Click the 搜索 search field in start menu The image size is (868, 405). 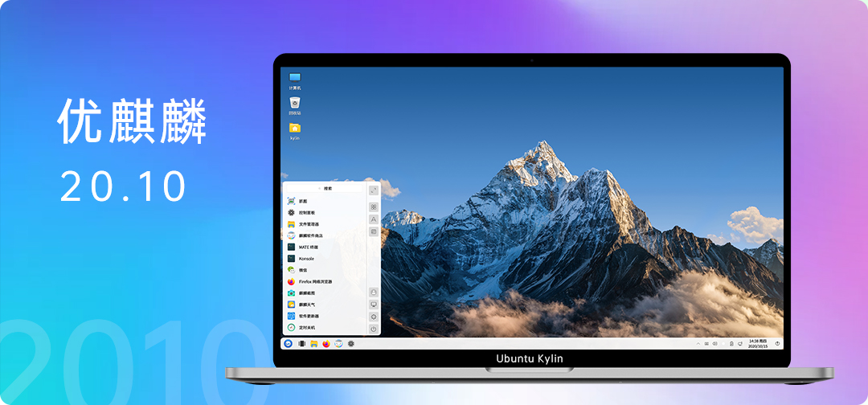point(326,188)
